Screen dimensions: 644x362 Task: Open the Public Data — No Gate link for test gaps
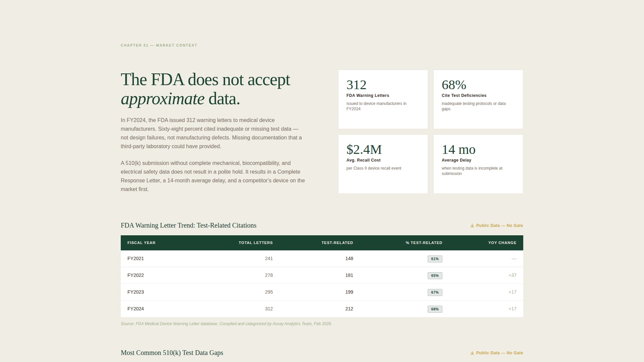coord(499,353)
